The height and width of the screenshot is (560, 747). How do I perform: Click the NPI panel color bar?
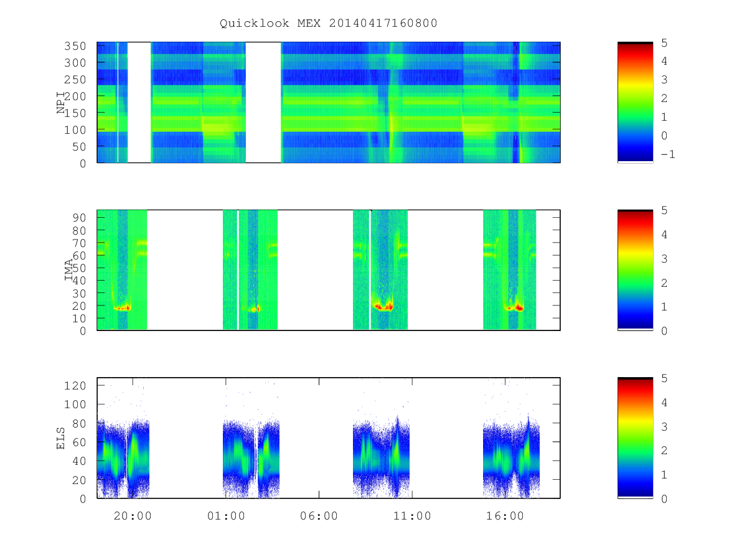[x=635, y=102]
